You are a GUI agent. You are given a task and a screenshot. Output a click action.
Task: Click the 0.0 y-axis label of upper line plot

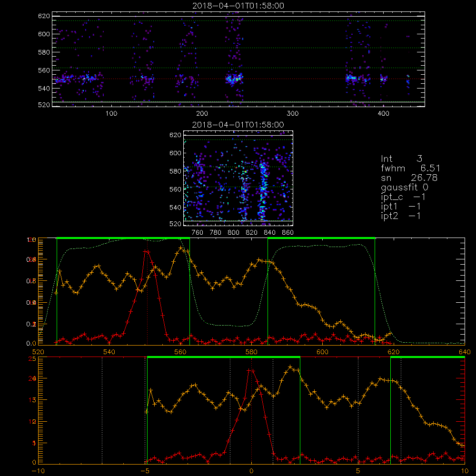(31, 344)
